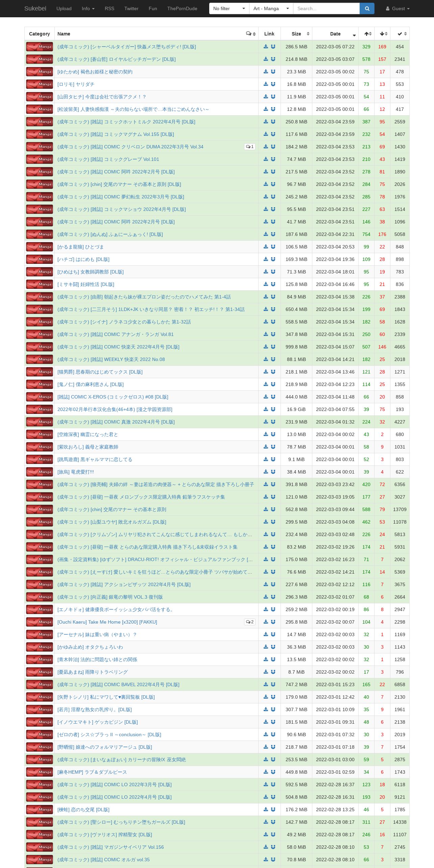Click the date cell '2022-03-04 07:55'
434x868 pixels.
(x=335, y=409)
